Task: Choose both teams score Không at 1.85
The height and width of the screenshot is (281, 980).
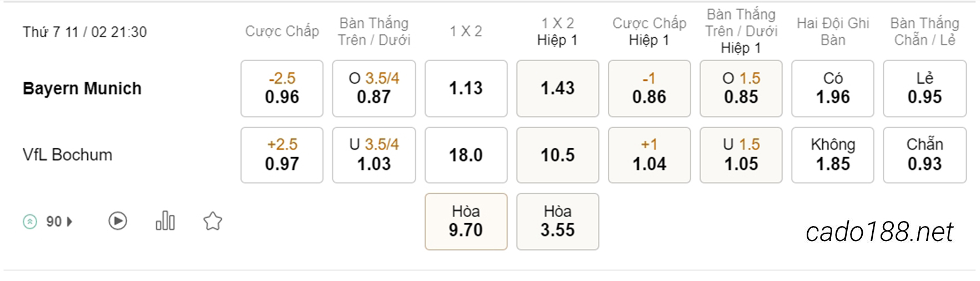Action: click(833, 155)
